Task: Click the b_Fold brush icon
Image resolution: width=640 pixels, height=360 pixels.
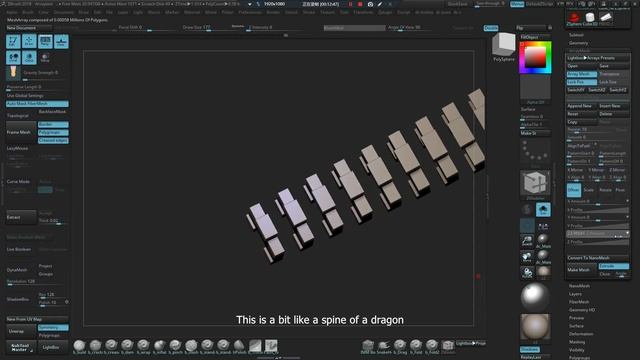Action: tap(416, 346)
